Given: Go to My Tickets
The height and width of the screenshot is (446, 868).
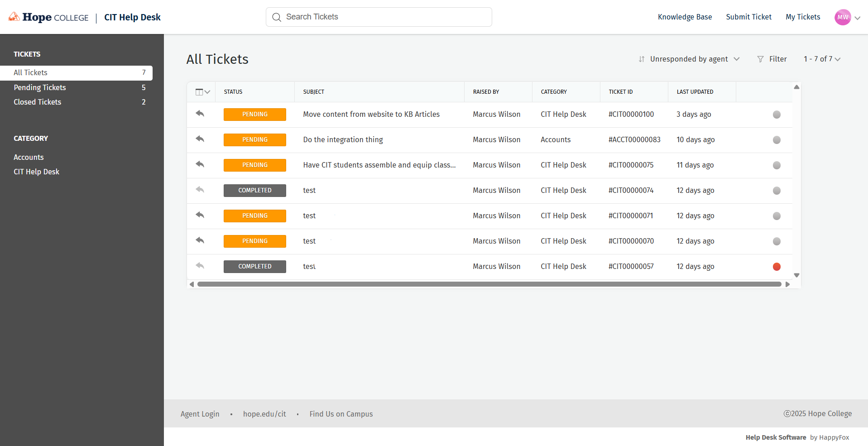Looking at the screenshot, I should coord(803,17).
